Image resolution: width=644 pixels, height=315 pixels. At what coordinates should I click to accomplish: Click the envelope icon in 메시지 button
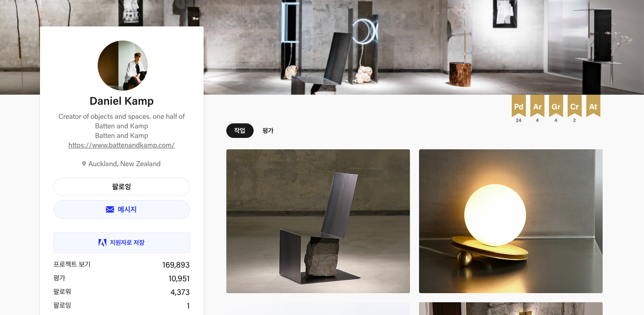[110, 209]
